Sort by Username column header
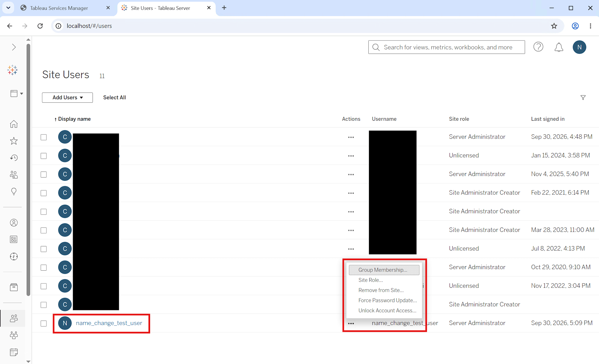The height and width of the screenshot is (364, 599). coord(384,119)
